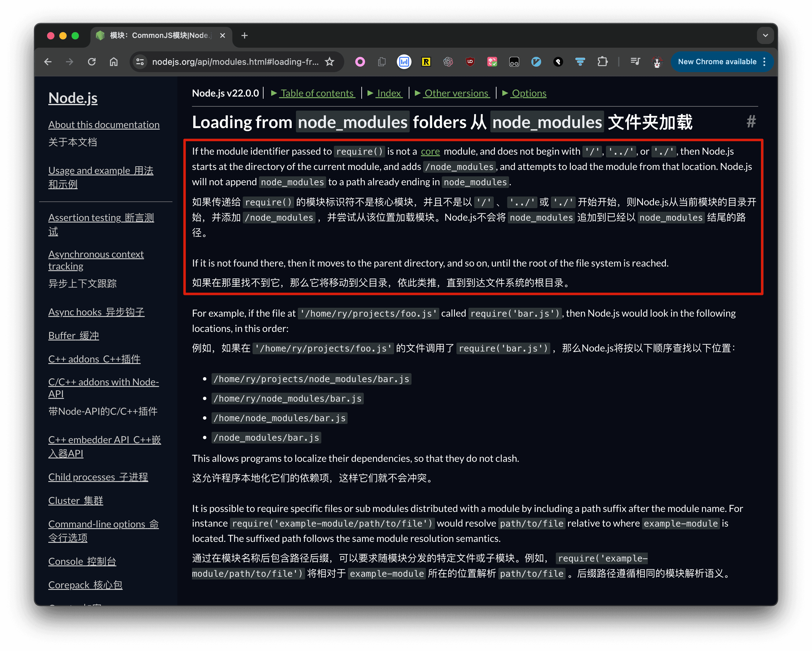Image resolution: width=812 pixels, height=651 pixels.
Task: Click the Node.js v22.0.0 version label
Action: [225, 93]
